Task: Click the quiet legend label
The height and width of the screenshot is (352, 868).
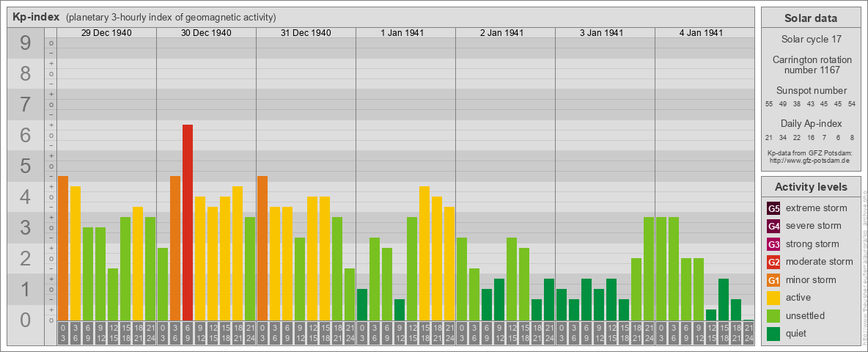Action: pos(796,334)
